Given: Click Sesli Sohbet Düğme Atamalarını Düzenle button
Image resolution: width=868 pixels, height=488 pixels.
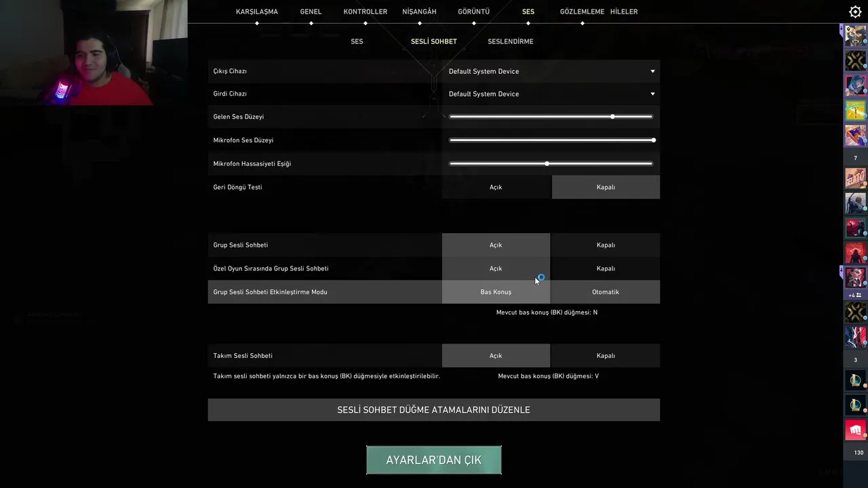Looking at the screenshot, I should point(433,410).
